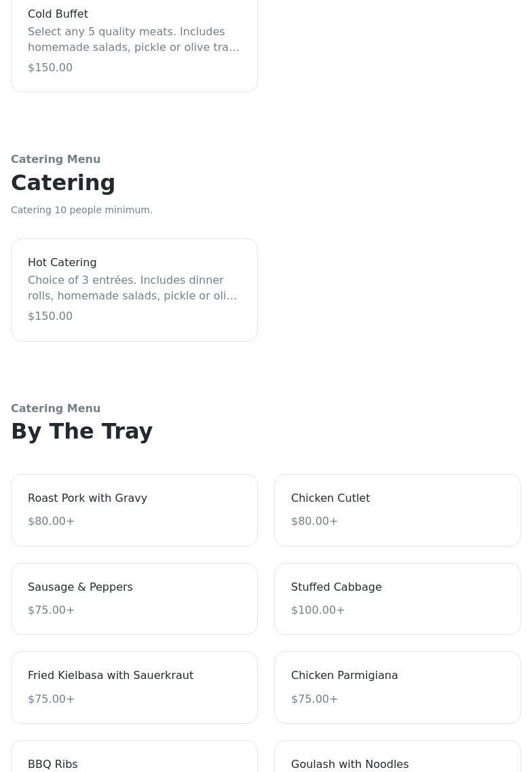532x772 pixels.
Task: Click the Catering section heading
Action: click(x=63, y=183)
